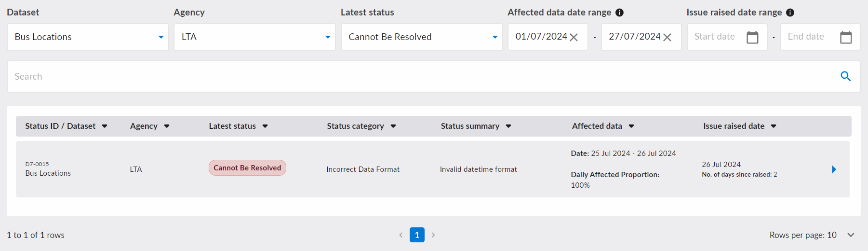Sort by the Status ID / Dataset column
The height and width of the screenshot is (251, 868).
66,126
